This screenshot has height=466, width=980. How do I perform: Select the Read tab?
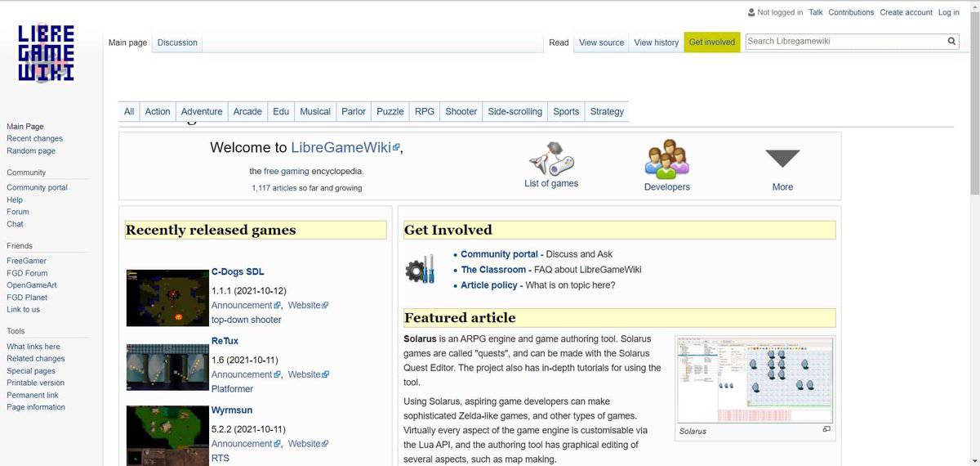(x=559, y=43)
